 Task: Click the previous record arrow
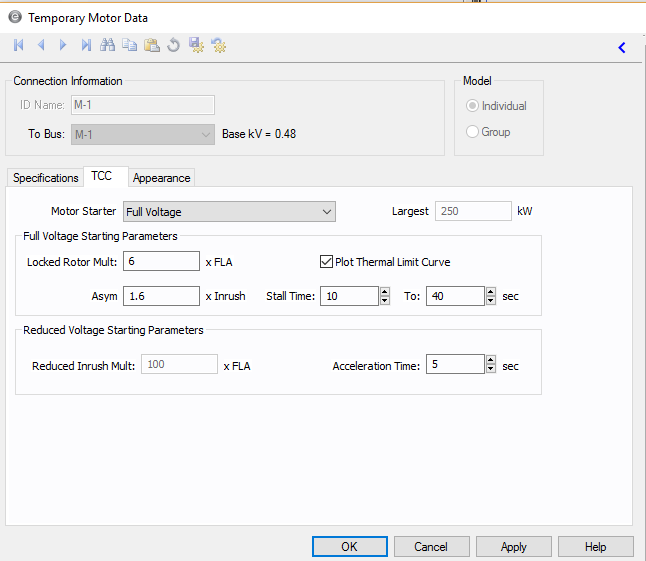(41, 45)
